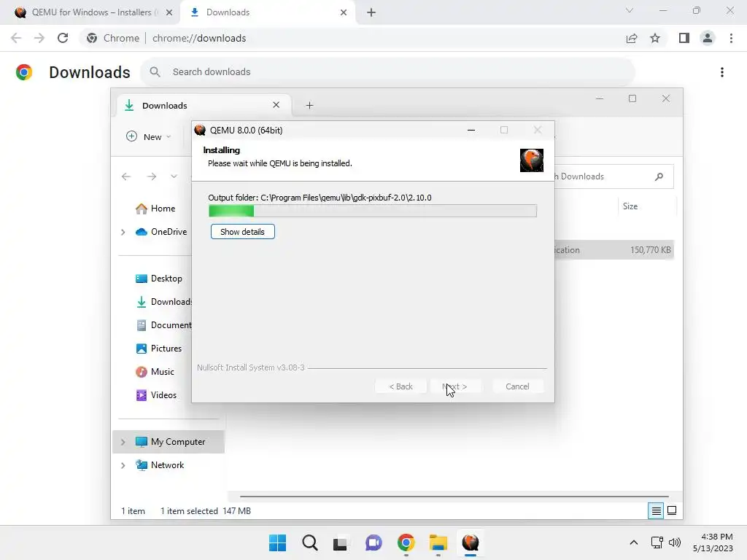The width and height of the screenshot is (747, 560).
Task: Open network status in system tray
Action: click(657, 542)
